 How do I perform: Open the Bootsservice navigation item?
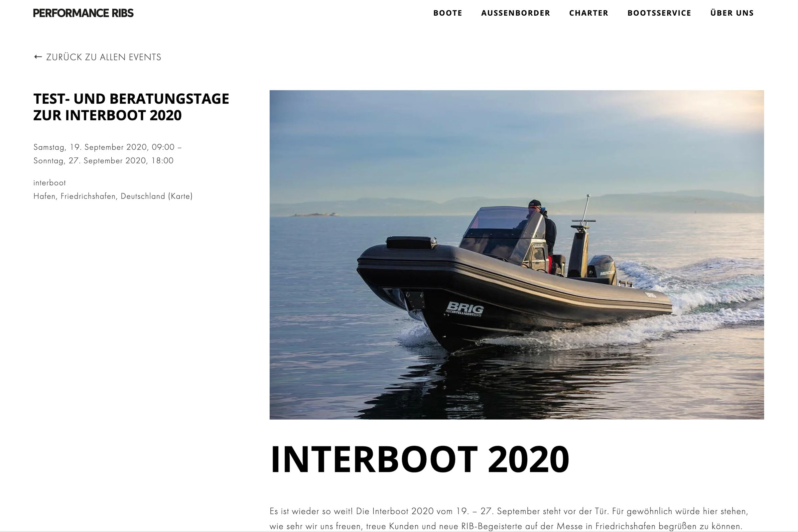[659, 13]
